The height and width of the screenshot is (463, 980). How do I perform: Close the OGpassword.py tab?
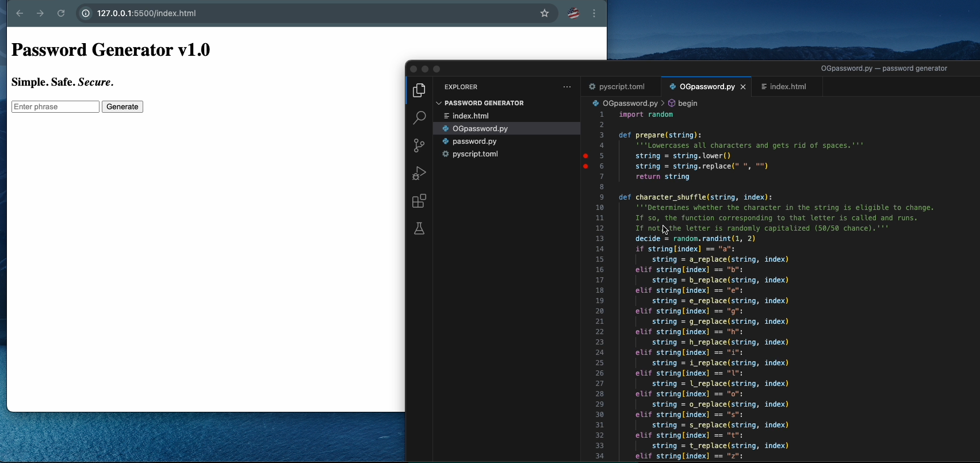point(743,87)
